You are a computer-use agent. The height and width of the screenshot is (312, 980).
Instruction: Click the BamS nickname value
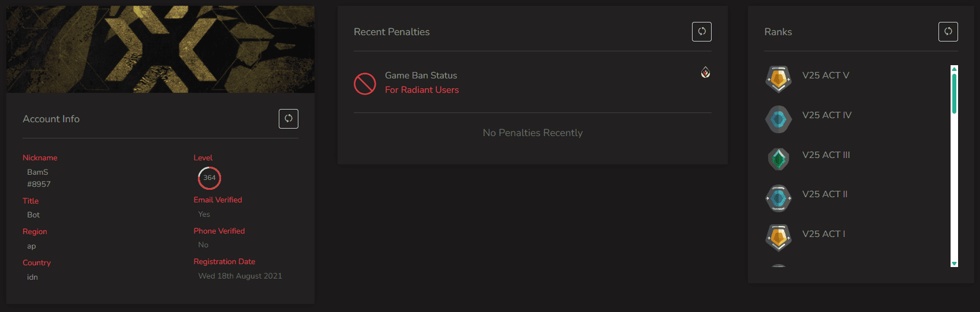[38, 172]
